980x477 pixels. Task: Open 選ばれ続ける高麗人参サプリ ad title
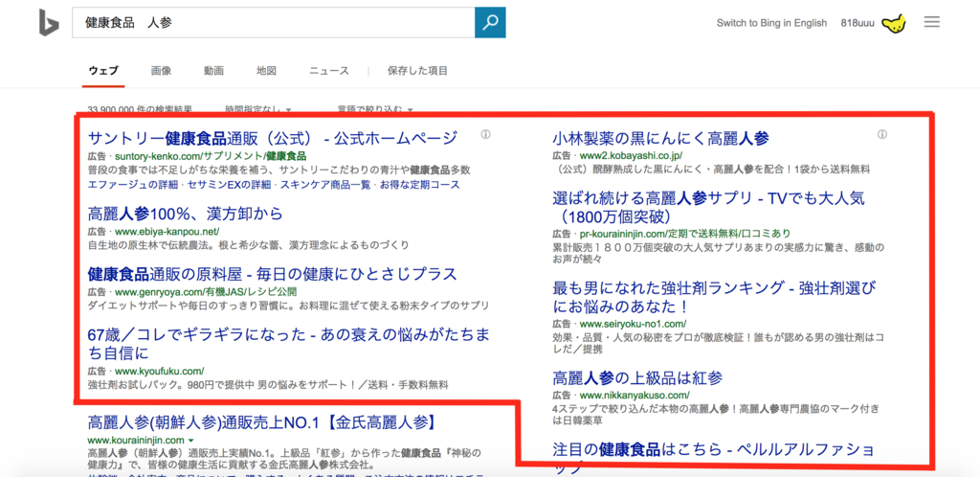709,208
